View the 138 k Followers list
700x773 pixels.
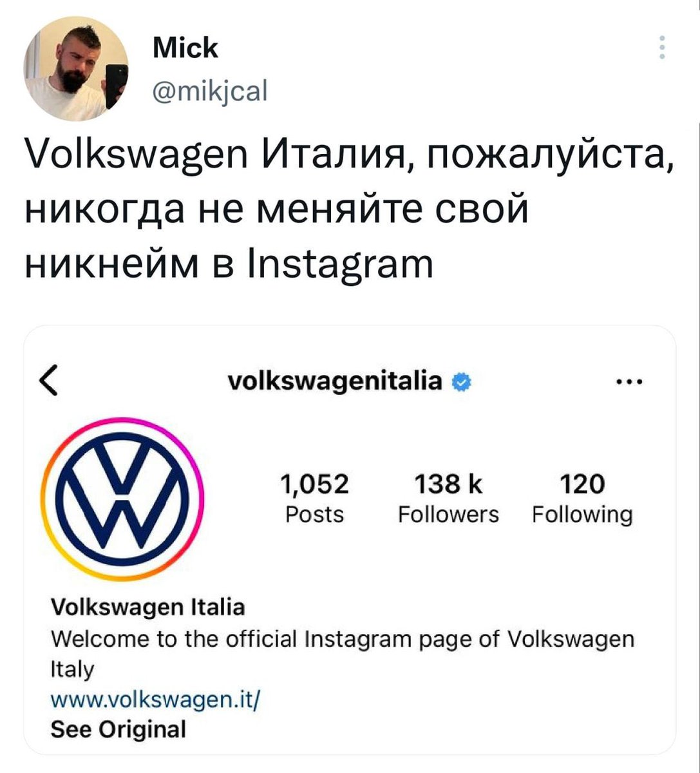click(x=448, y=498)
